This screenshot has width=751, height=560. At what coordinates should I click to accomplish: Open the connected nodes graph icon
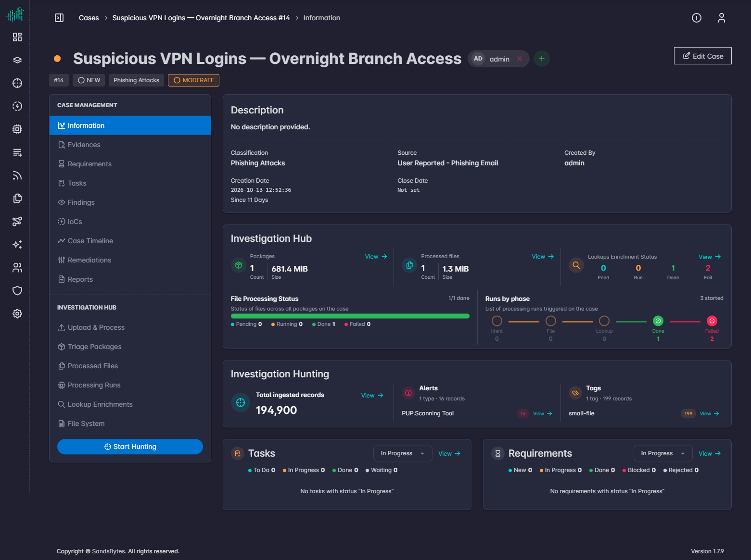tap(17, 222)
